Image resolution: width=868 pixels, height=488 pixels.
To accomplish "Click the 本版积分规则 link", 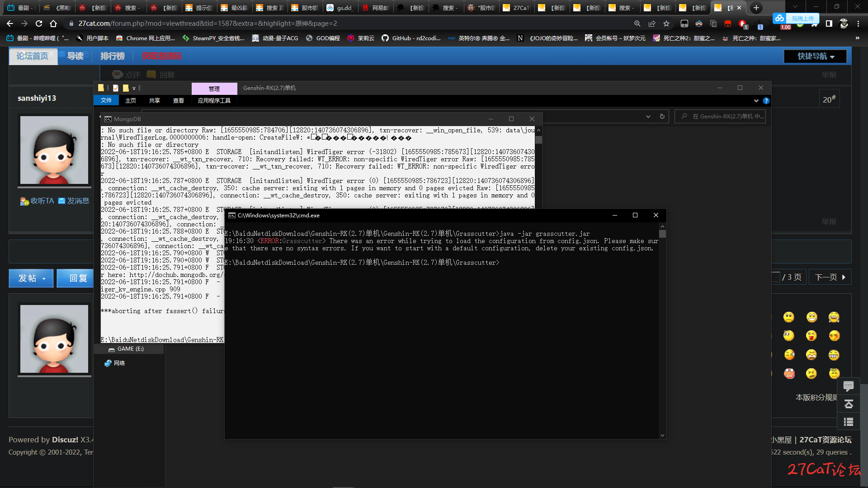I will click(816, 397).
